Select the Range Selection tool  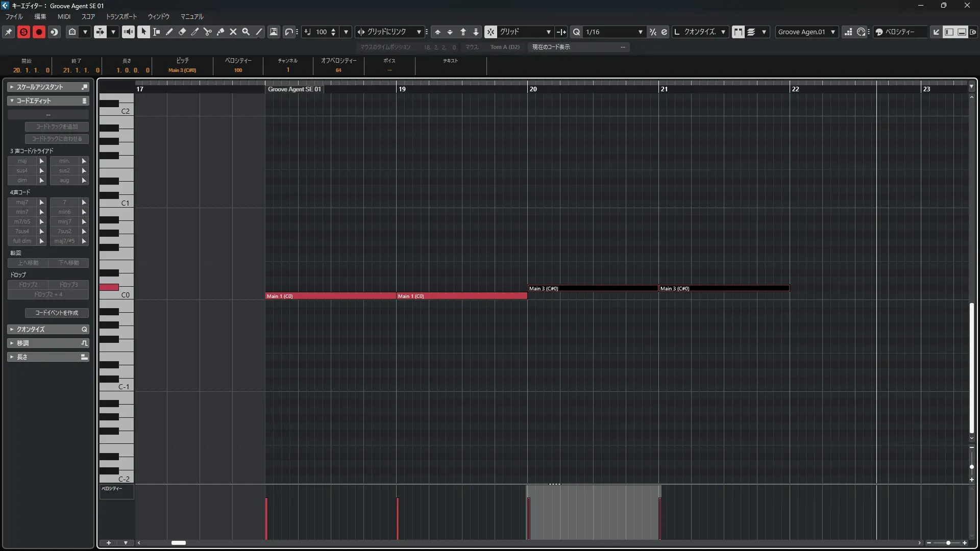tap(157, 32)
